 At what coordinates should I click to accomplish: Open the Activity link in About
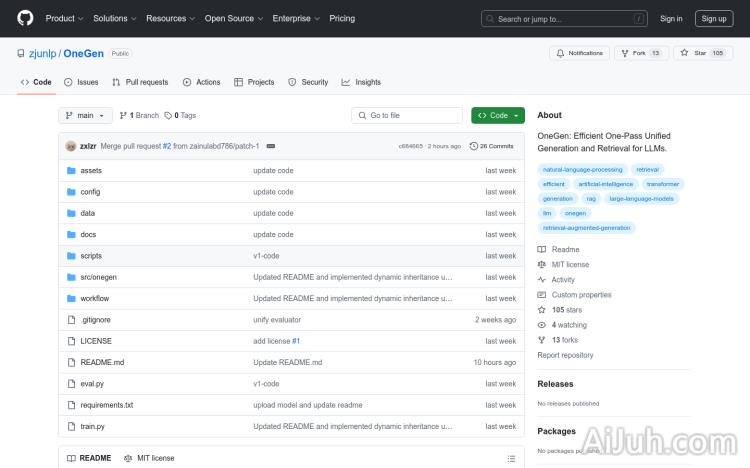click(563, 280)
